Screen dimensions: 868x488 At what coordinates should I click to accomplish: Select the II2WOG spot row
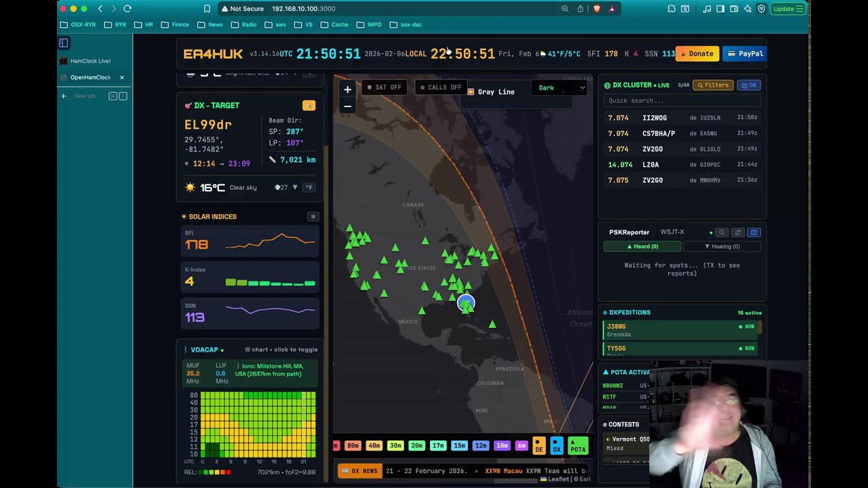682,118
